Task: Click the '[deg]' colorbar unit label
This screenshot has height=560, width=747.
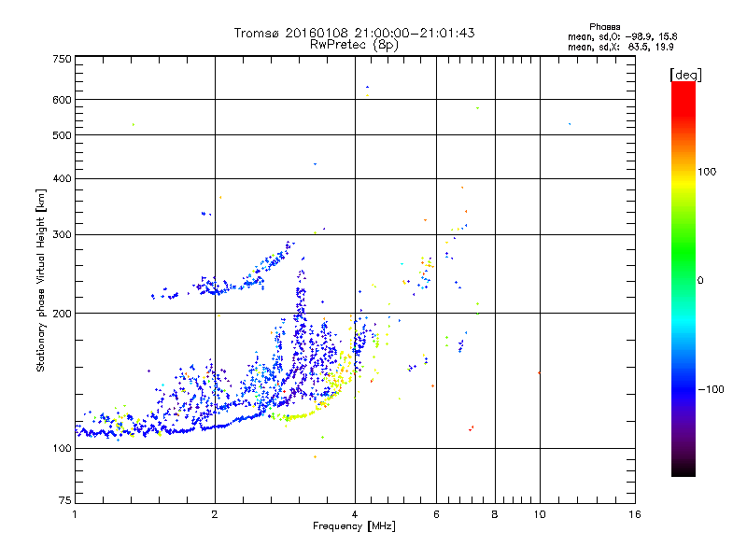Action: 685,75
